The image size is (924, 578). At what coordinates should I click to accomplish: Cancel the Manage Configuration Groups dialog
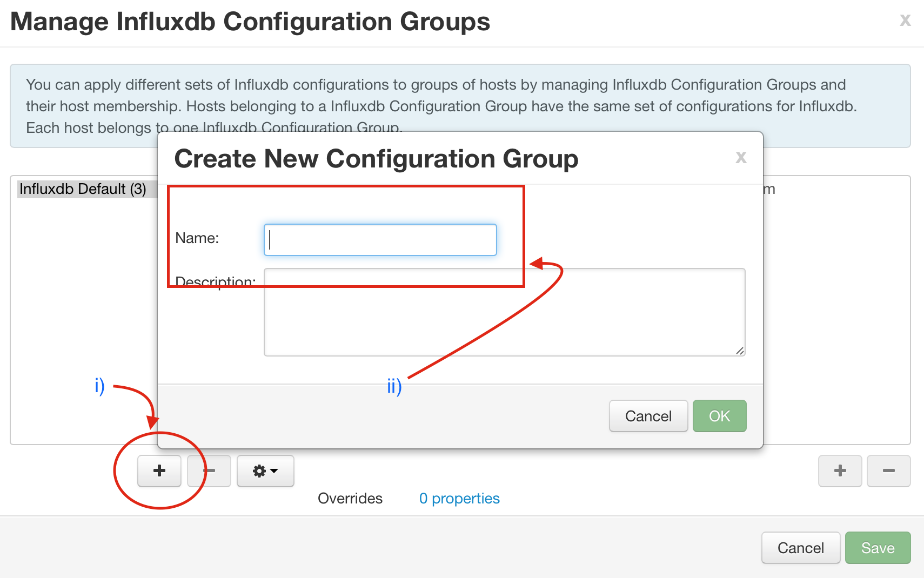coord(801,548)
